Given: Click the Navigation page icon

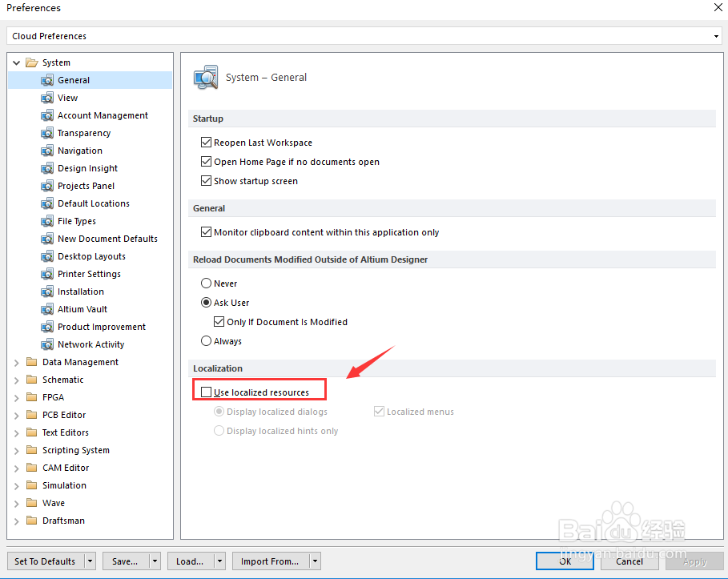Looking at the screenshot, I should (x=47, y=151).
